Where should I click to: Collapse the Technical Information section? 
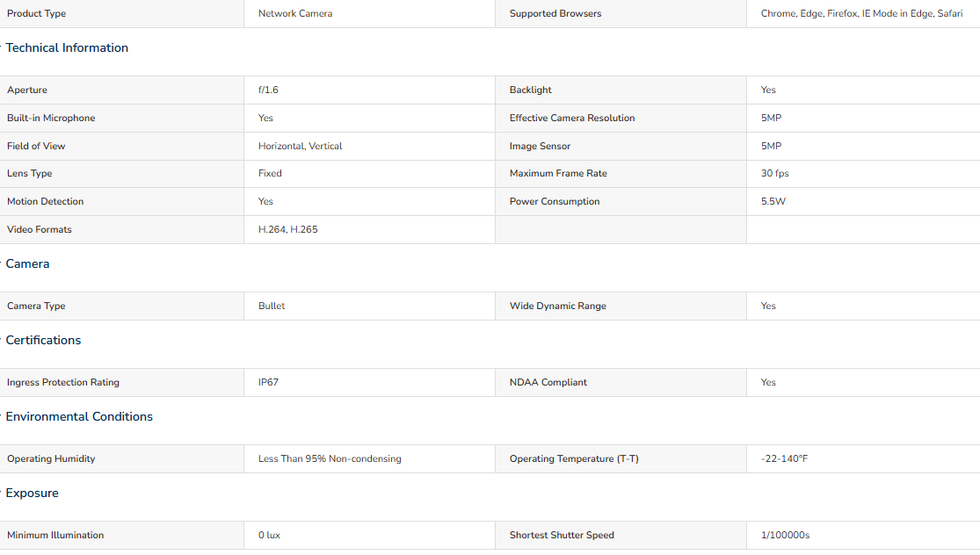(x=67, y=48)
